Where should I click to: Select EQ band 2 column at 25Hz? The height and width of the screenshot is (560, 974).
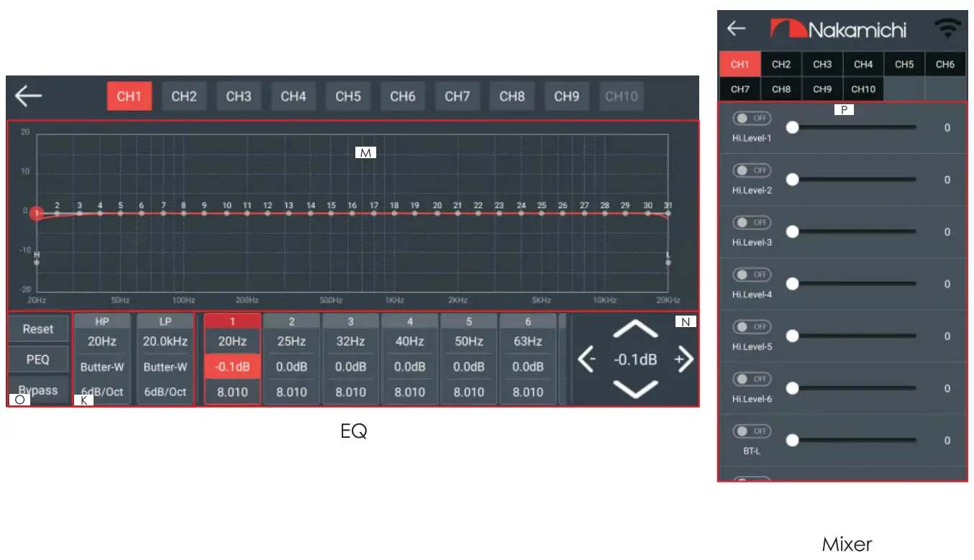point(291,341)
